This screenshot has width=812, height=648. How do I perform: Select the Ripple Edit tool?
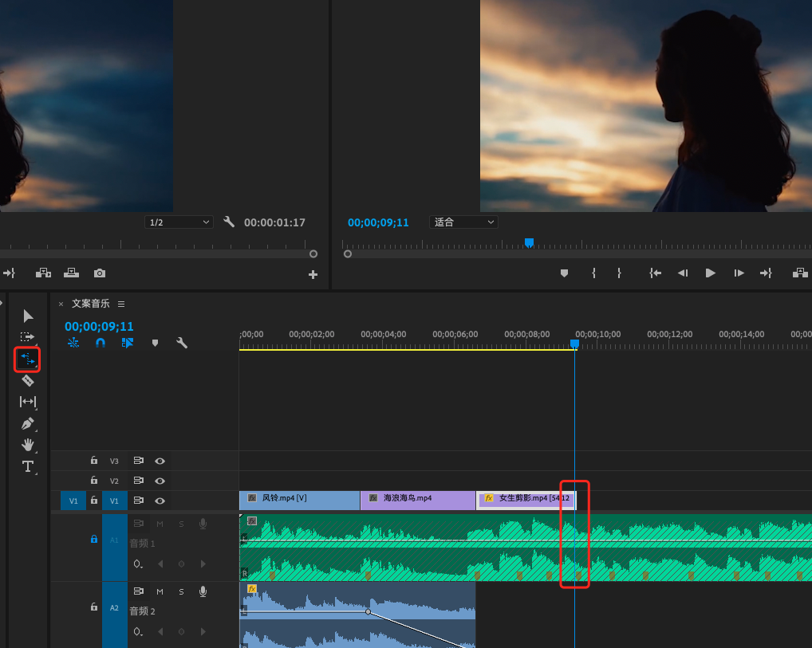click(28, 359)
